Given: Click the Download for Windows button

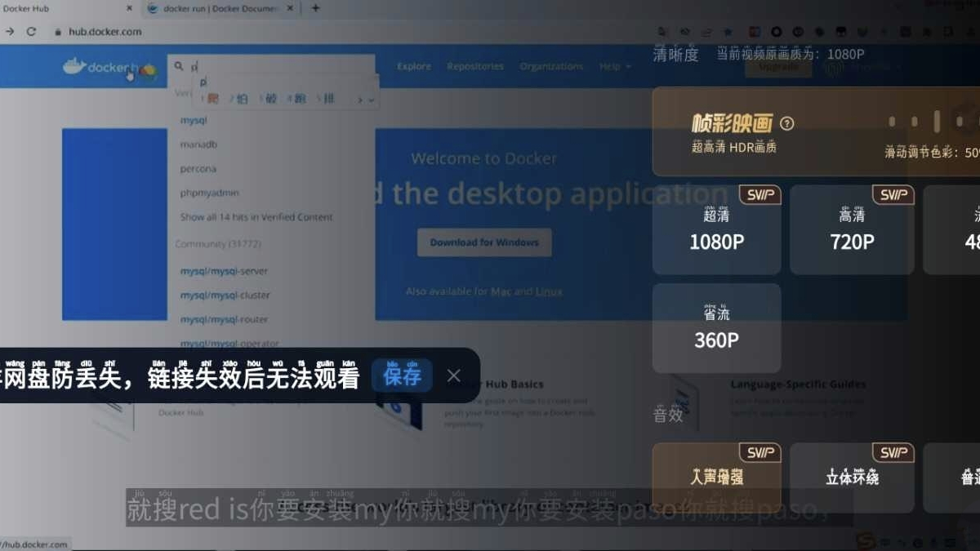Looking at the screenshot, I should [x=484, y=242].
